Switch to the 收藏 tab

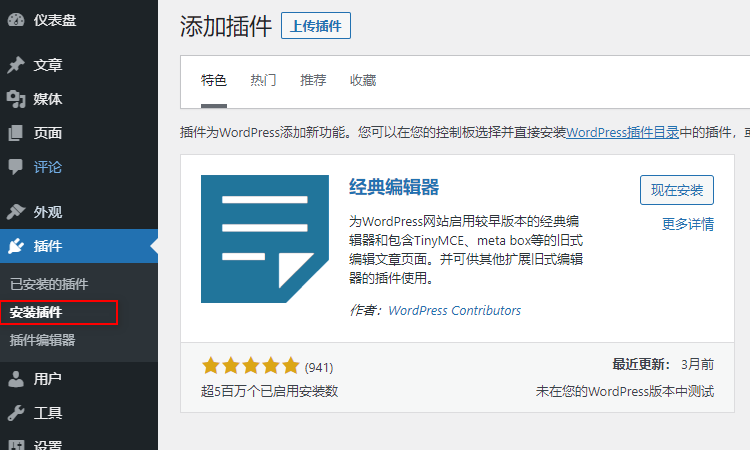click(363, 80)
